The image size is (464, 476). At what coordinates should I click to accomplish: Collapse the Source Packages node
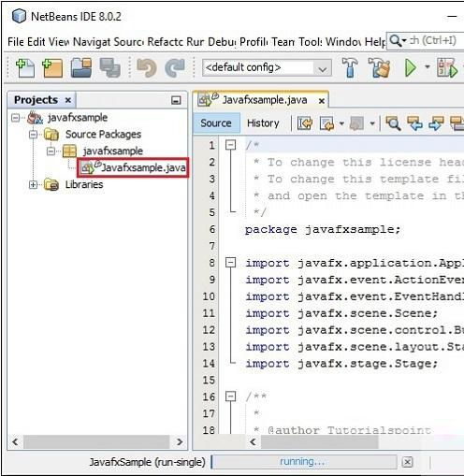click(x=33, y=135)
